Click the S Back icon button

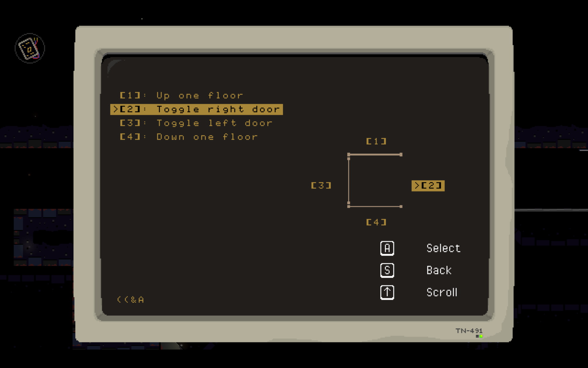pyautogui.click(x=386, y=270)
